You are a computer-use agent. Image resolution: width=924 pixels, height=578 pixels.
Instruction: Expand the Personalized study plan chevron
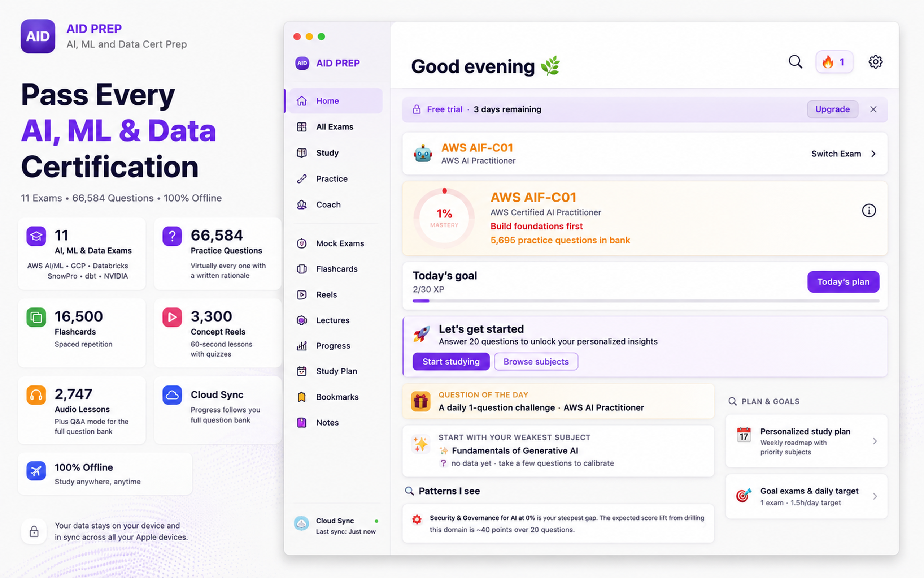(875, 441)
